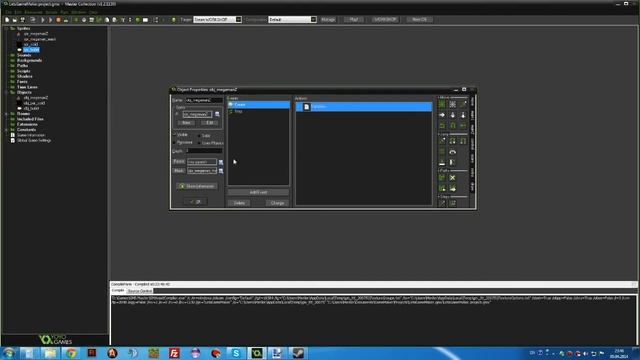Switch to the main1 actions tab

[x=472, y=115]
